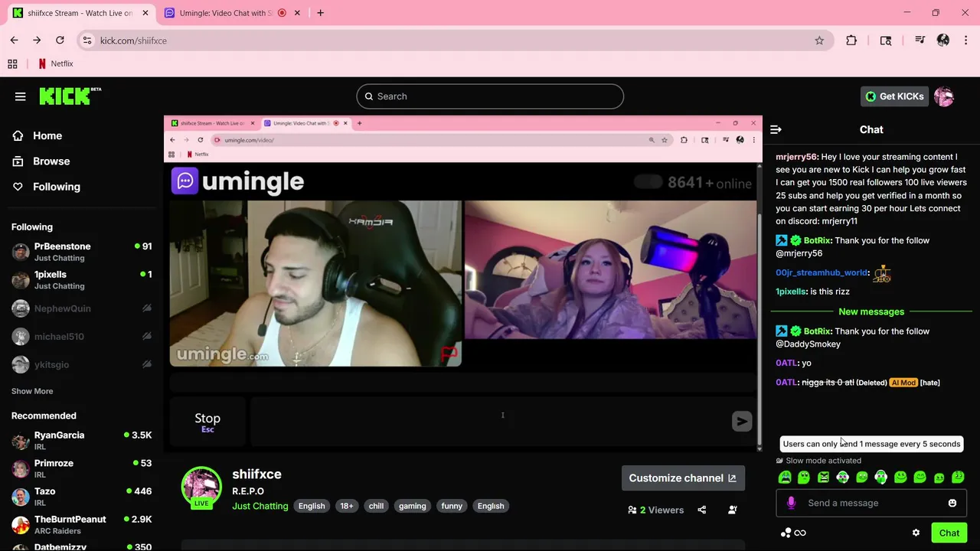Focus the Kick Search box

490,96
